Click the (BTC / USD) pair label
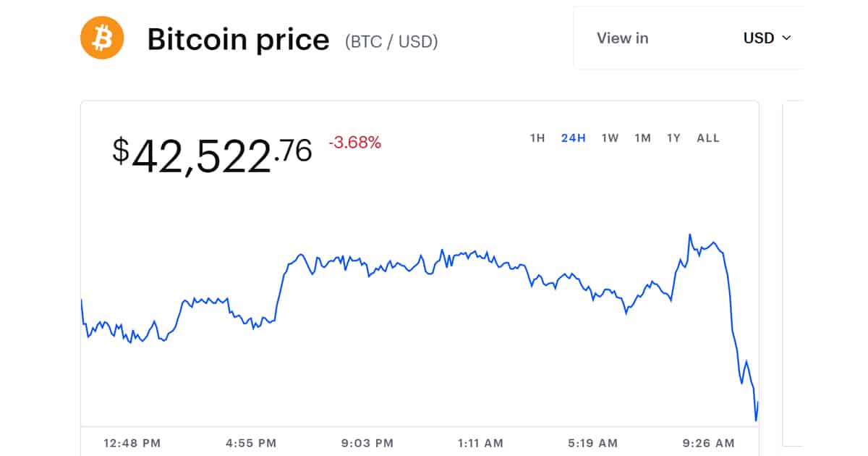The width and height of the screenshot is (868, 456). [x=391, y=41]
